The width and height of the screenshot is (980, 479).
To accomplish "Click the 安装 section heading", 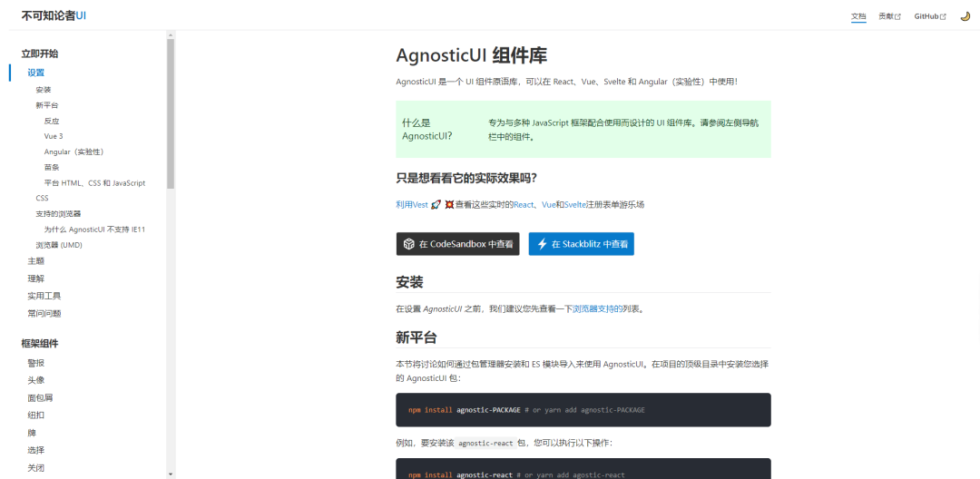I will coord(410,282).
